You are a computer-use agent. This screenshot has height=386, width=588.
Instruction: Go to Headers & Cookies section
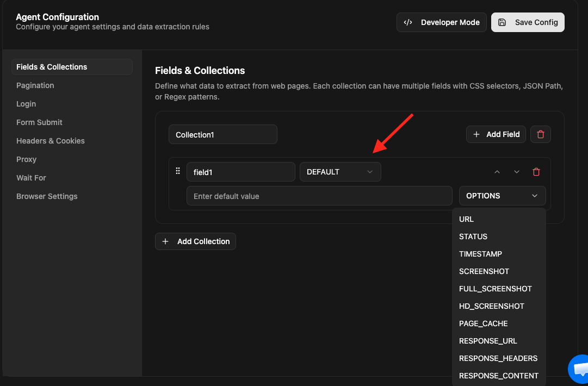(51, 141)
